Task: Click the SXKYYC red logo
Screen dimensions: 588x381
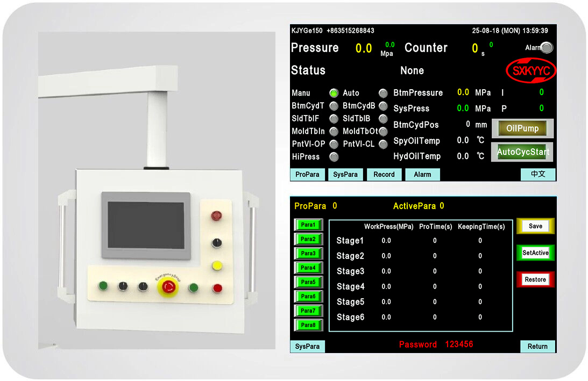Action: 531,71
